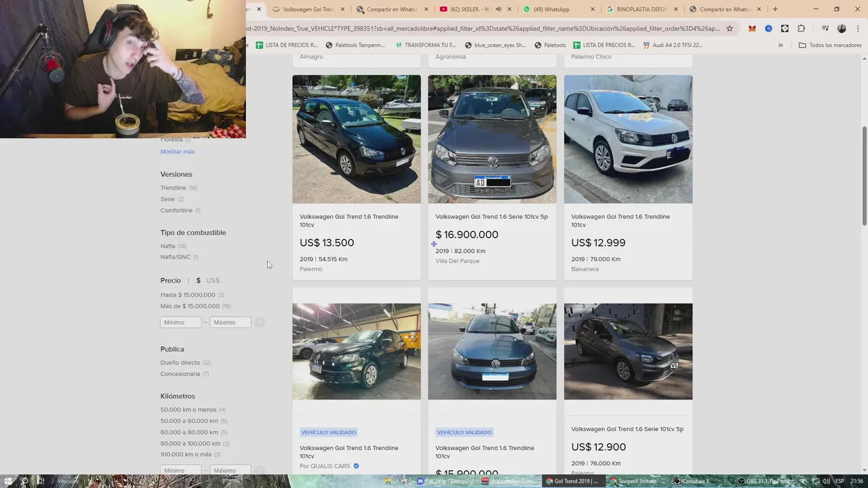Close the RINOPLASTIA DEFOR tab
This screenshot has width=868, height=488.
click(x=676, y=9)
